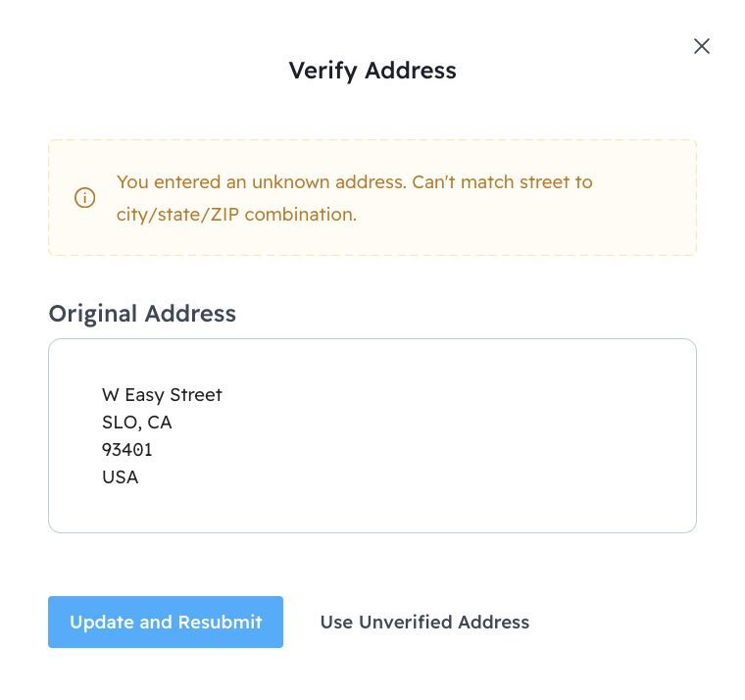This screenshot has width=745, height=700.
Task: Click the 'W' street direction prefix
Action: [x=110, y=395]
